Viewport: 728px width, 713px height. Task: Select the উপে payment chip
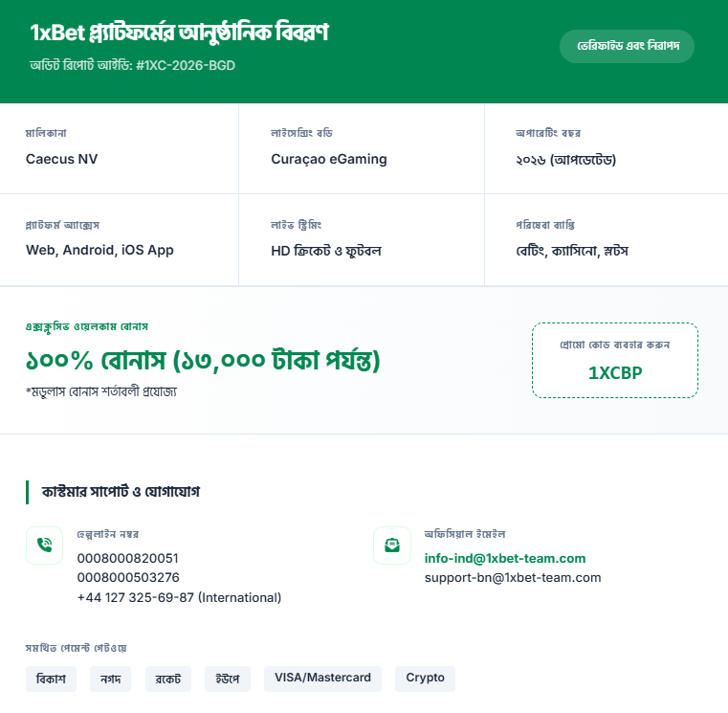point(228,679)
